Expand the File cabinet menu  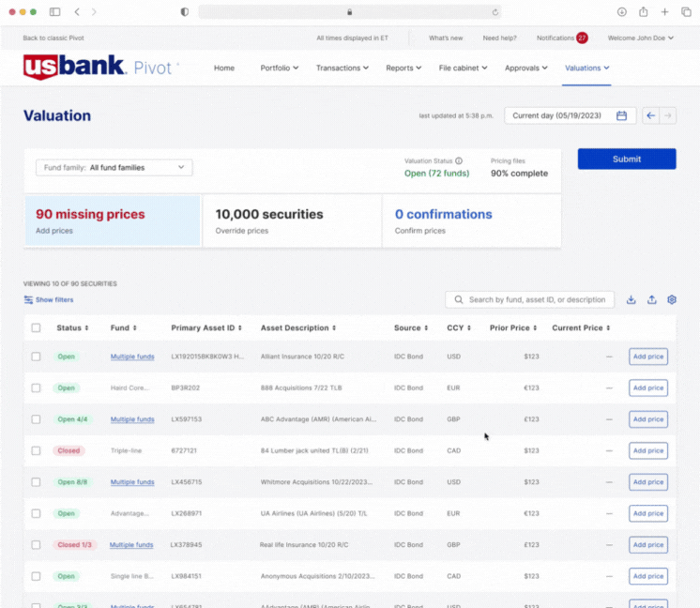coord(463,68)
